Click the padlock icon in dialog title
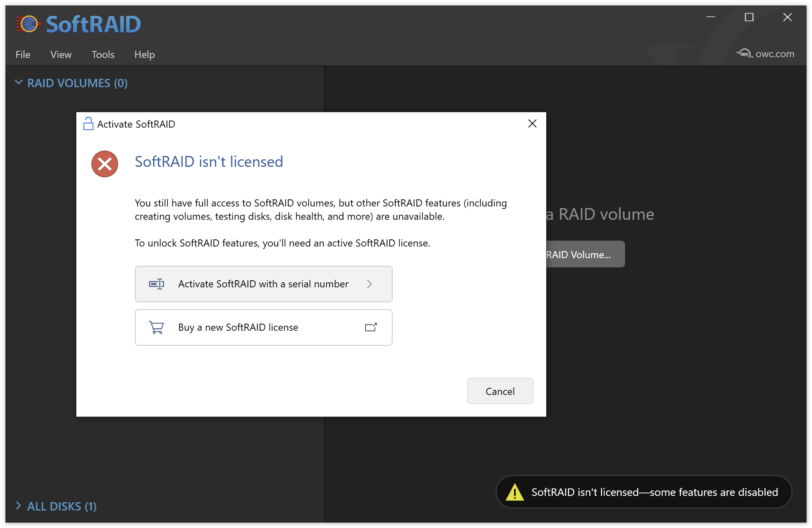The height and width of the screenshot is (528, 812). [88, 124]
